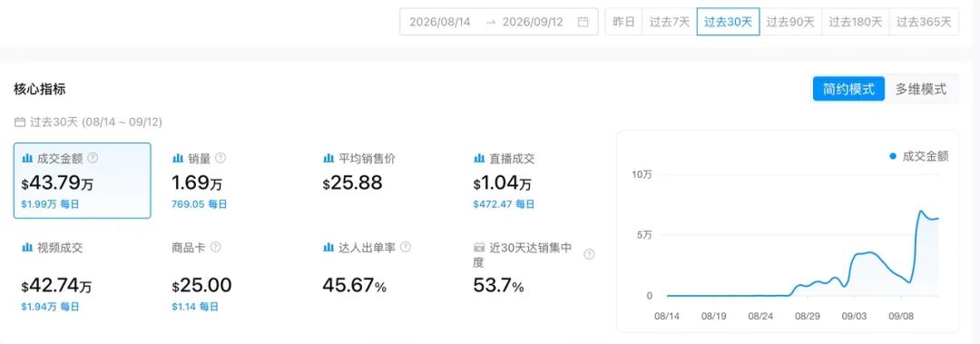The height and width of the screenshot is (344, 980).
Task: Click the $1.94万 每日 daily value
Action: click(50, 307)
